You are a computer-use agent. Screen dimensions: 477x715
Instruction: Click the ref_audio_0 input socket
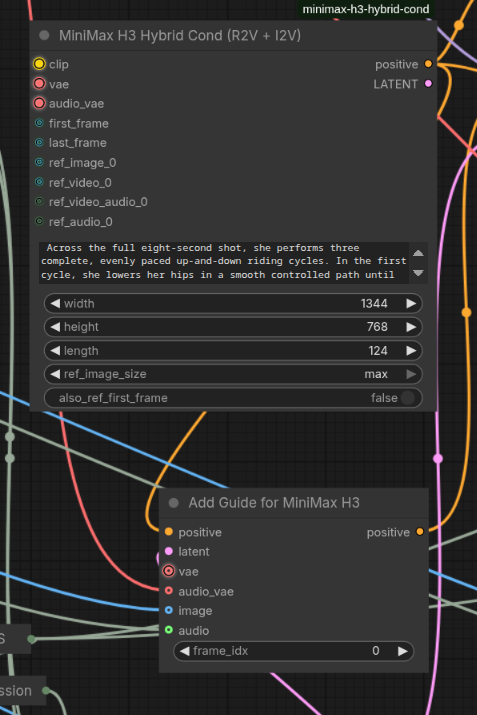(39, 221)
